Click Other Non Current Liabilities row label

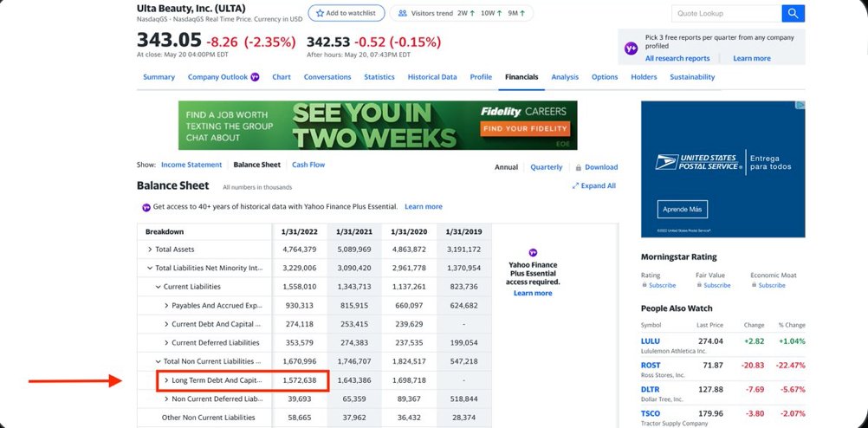(208, 418)
